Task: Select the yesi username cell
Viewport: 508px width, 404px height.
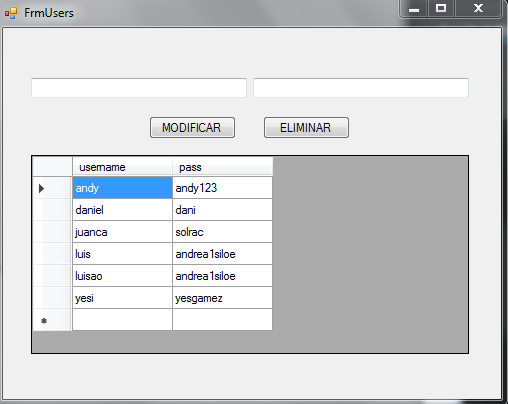Action: 122,298
